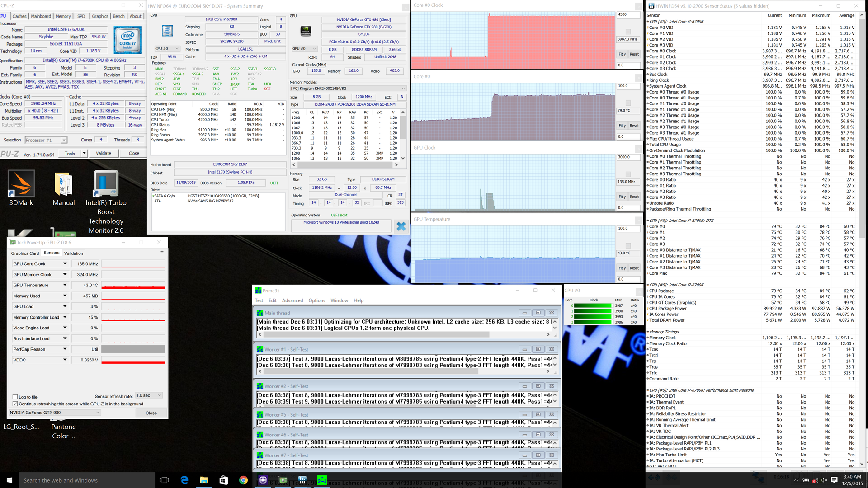Image resolution: width=868 pixels, height=488 pixels.
Task: Open the GPU #0 selector in HWiNFO summary
Action: [x=305, y=49]
